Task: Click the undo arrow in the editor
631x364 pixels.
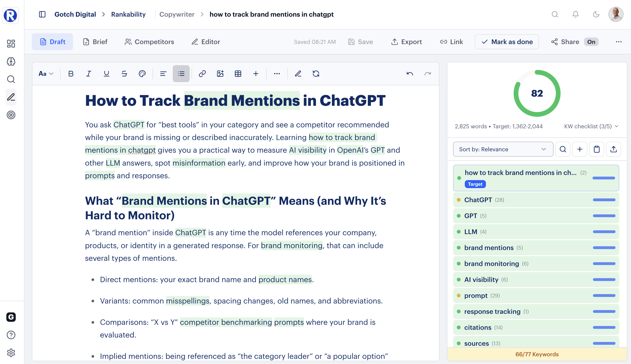Action: (x=410, y=73)
